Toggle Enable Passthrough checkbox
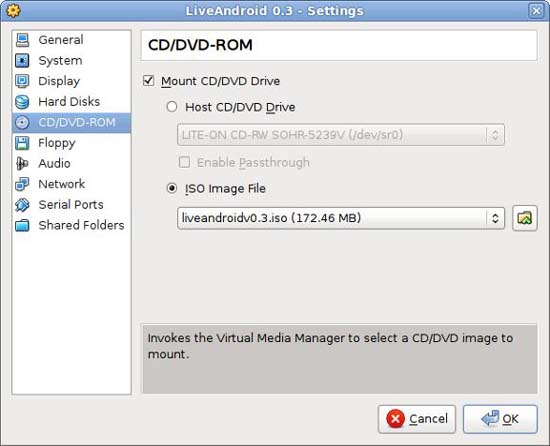550x446 pixels. (x=185, y=162)
